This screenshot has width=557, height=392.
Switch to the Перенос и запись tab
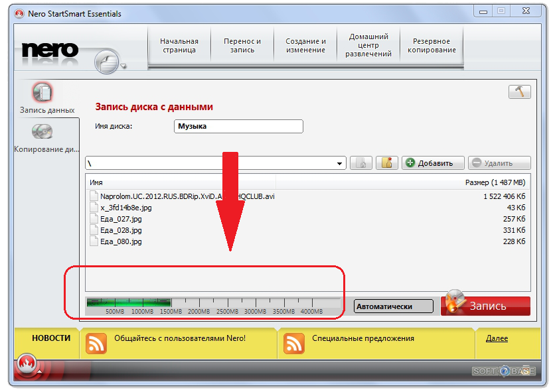(x=242, y=46)
